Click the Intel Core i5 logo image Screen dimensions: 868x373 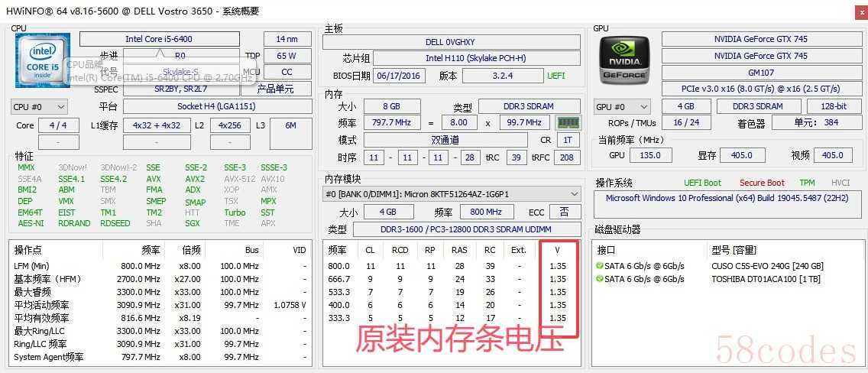43,60
